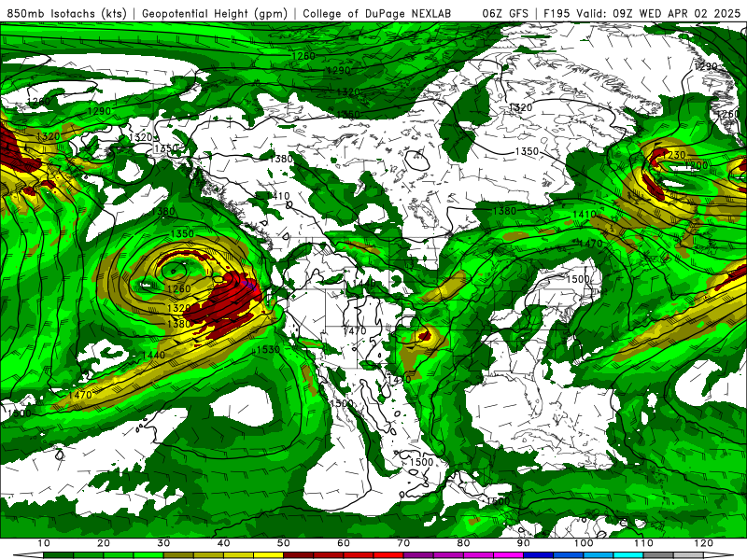Click the 90 knot legend scale number

523,543
